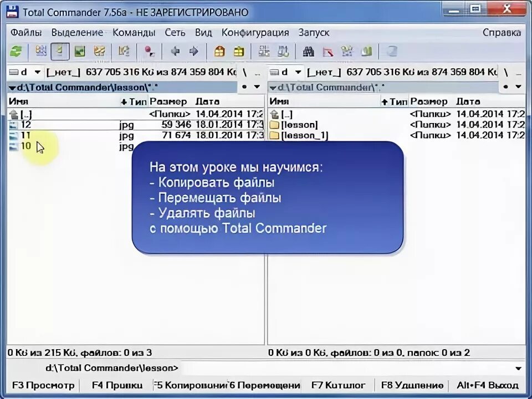Click the greyed notepad toolbar icon
The image size is (532, 399).
[x=392, y=52]
